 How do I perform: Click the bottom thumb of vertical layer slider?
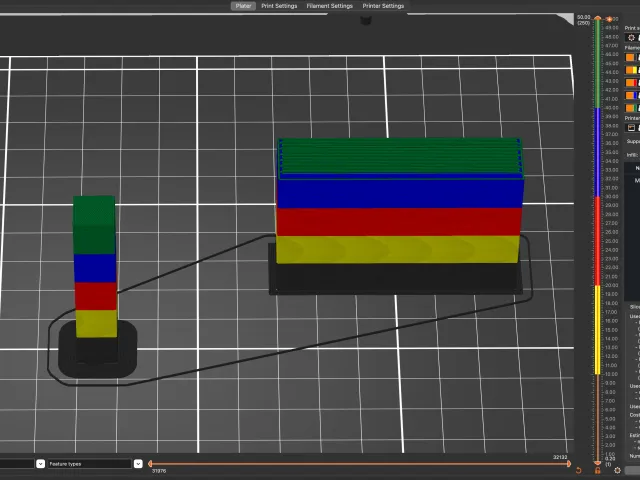coord(598,463)
